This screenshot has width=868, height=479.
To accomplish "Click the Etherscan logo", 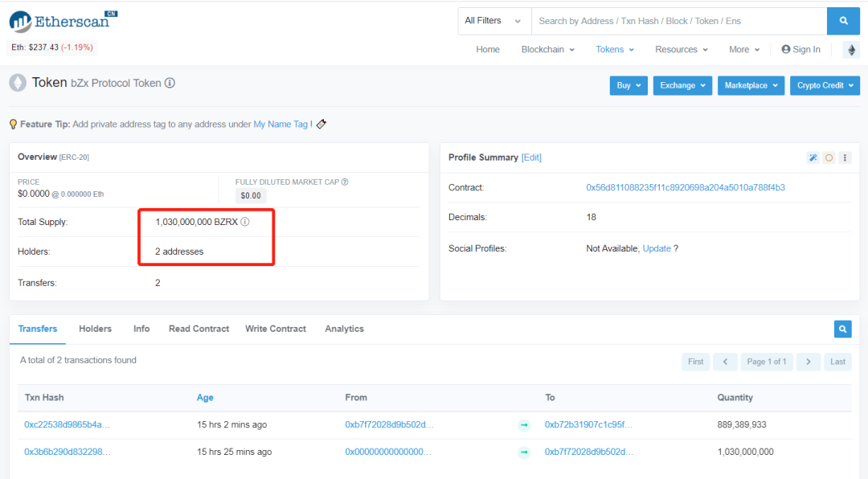I will coord(63,21).
